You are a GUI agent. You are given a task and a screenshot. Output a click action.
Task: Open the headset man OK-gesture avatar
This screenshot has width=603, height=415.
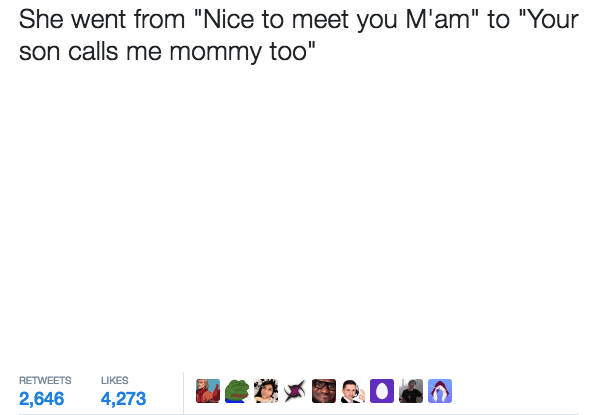pyautogui.click(x=353, y=391)
